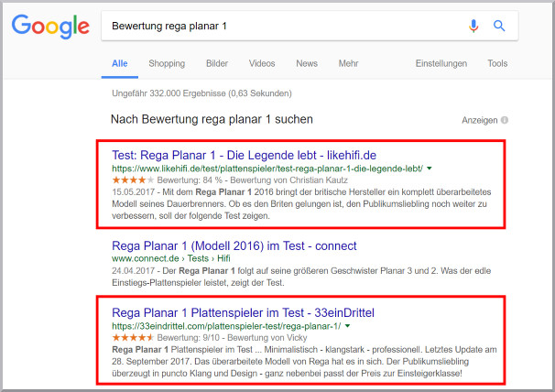
Task: Open 'Rega Planar 1 Plattenspieler im Test' link
Action: coord(244,312)
